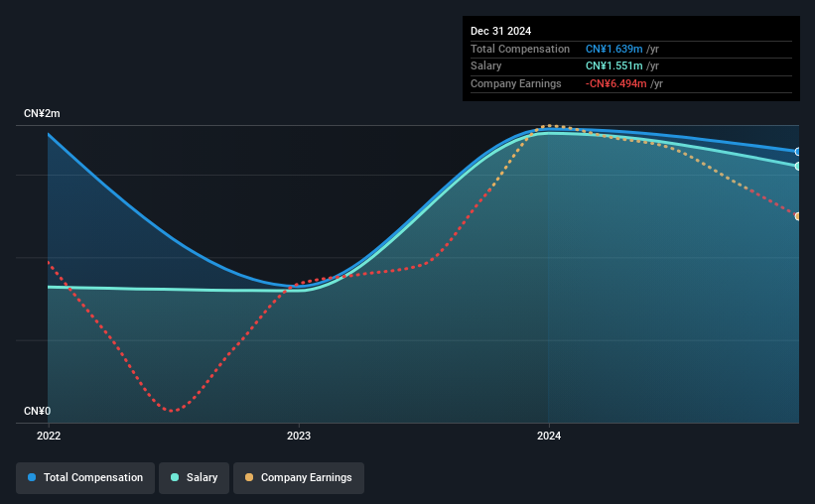This screenshot has height=504, width=815.
Task: Click the CN¥1.639m total compensation value
Action: pyautogui.click(x=613, y=49)
